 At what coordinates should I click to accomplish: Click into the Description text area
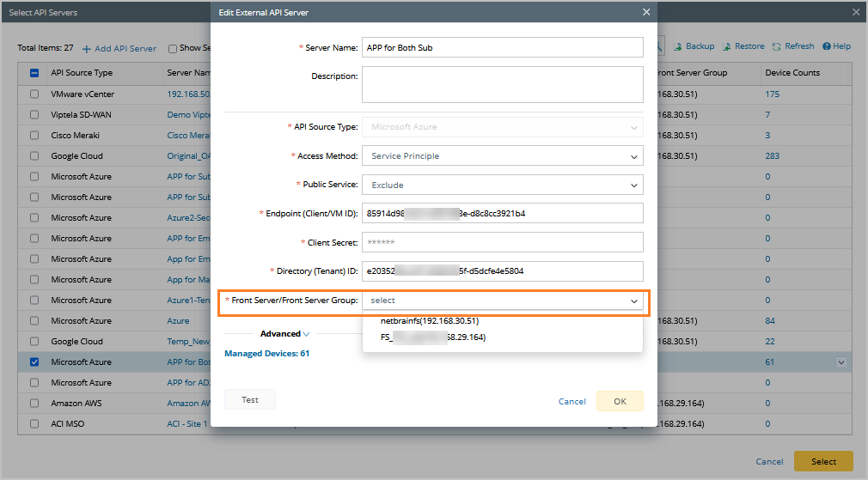pos(503,84)
